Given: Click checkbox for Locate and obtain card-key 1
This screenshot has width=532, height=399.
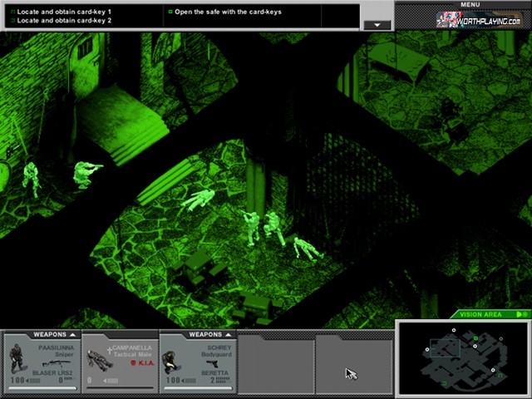Looking at the screenshot, I should click(x=12, y=12).
